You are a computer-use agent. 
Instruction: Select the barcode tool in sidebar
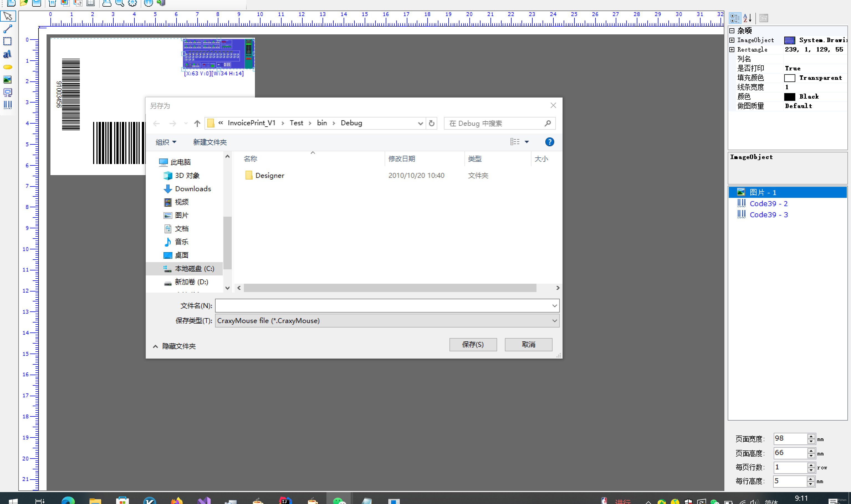click(7, 105)
